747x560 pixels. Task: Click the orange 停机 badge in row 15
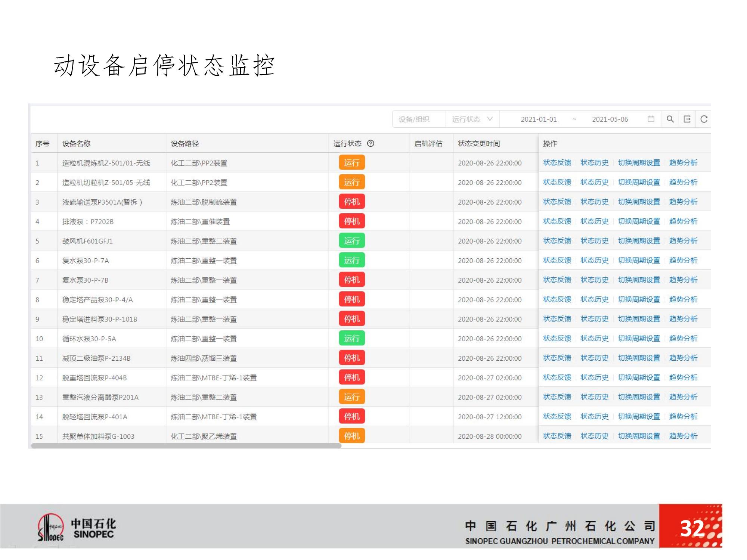pos(351,436)
